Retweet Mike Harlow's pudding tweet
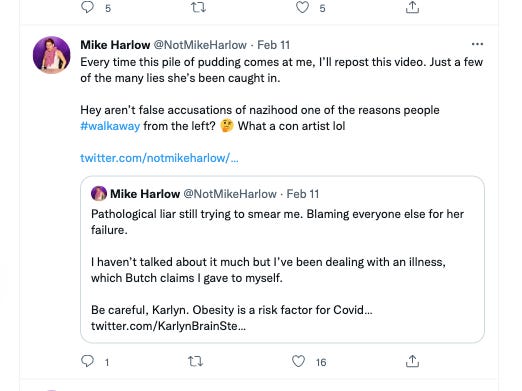522x391 pixels. (195, 361)
